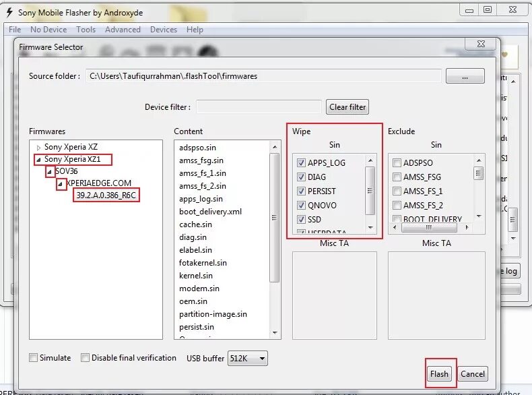Uncheck SSD in the Wipe list
The image size is (532, 395).
301,219
